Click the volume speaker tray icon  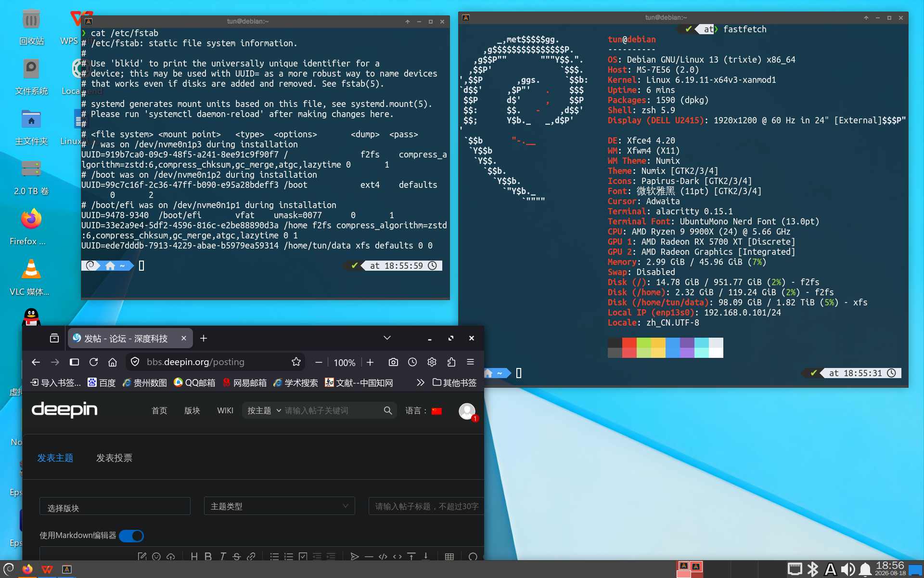(x=848, y=569)
